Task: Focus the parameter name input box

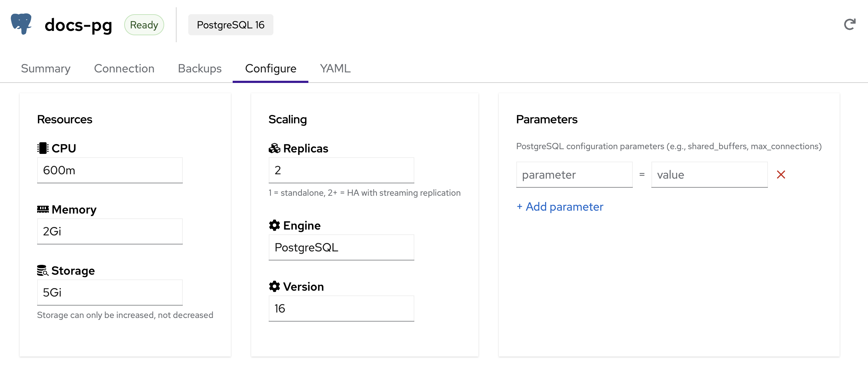Action: [574, 175]
